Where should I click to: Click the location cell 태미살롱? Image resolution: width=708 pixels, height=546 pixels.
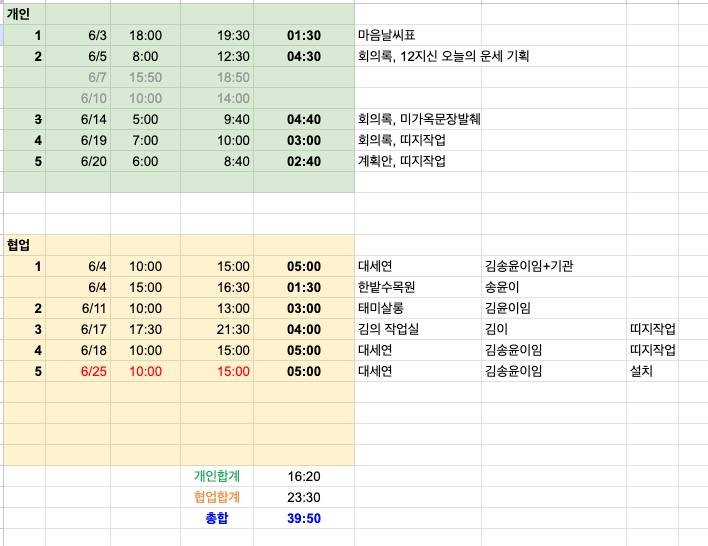click(x=418, y=308)
